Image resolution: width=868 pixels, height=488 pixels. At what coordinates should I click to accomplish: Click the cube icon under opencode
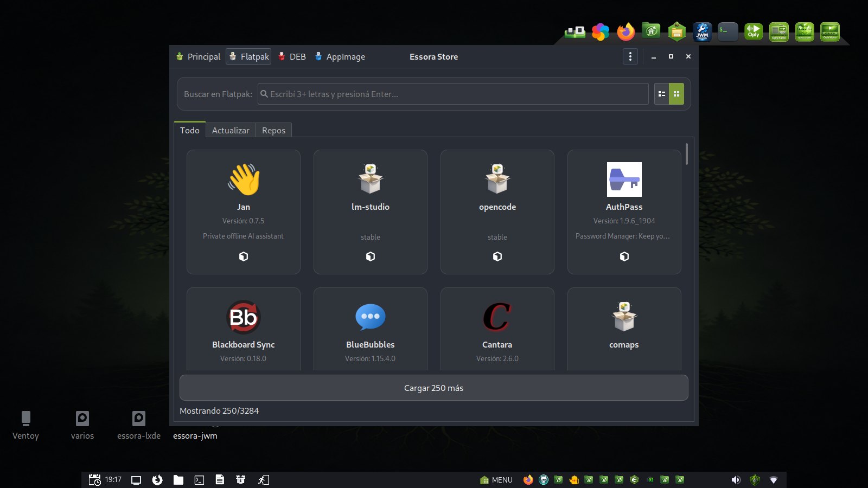click(497, 256)
